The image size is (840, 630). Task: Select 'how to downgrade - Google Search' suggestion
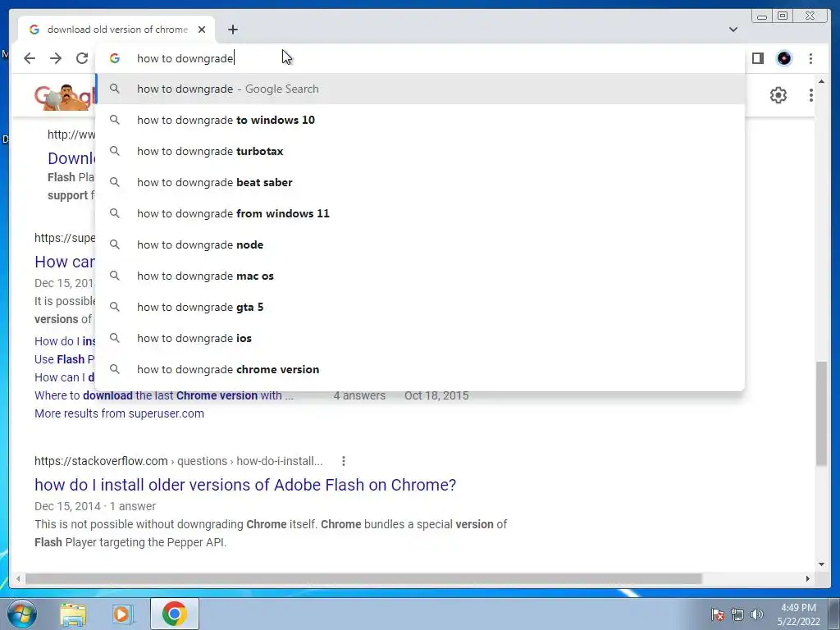(420, 89)
